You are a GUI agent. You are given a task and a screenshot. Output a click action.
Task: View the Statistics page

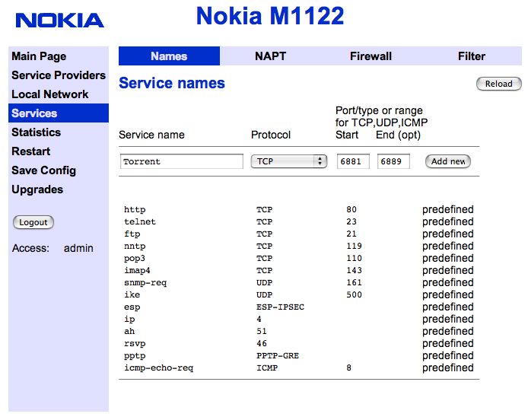click(36, 132)
